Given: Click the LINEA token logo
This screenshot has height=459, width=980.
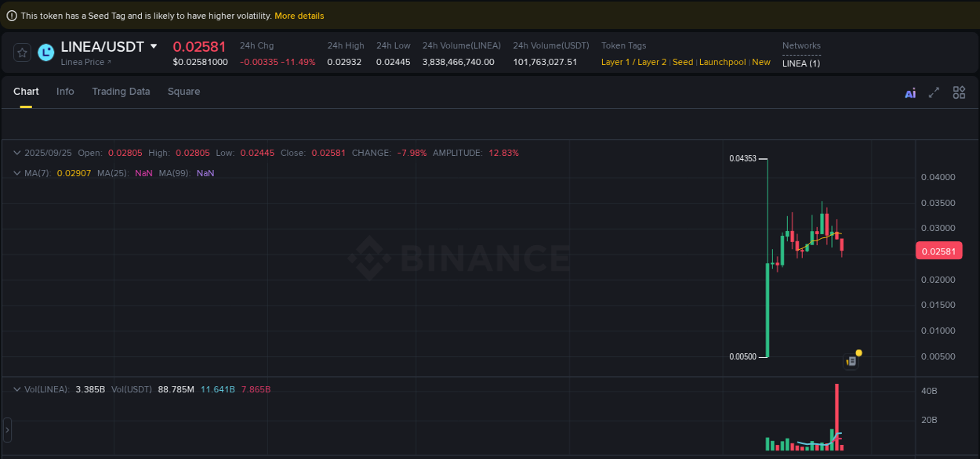Looking at the screenshot, I should coord(45,52).
